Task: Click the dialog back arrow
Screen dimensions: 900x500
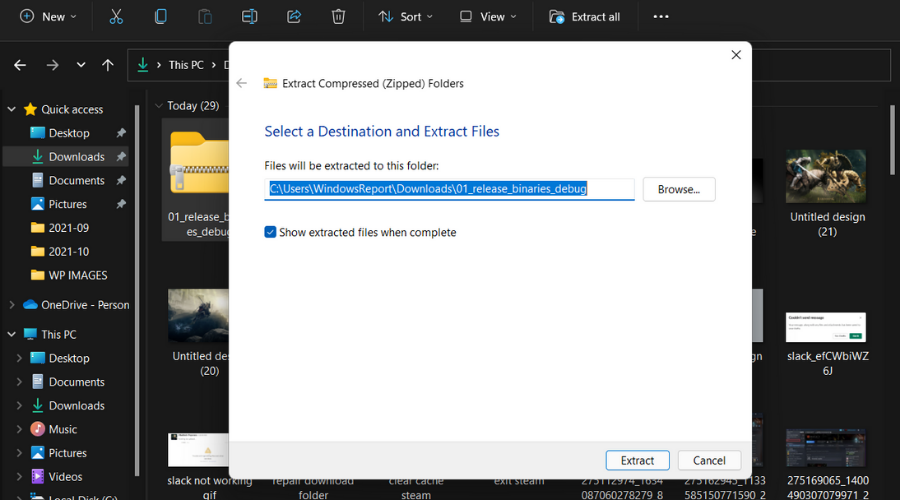Action: [241, 83]
